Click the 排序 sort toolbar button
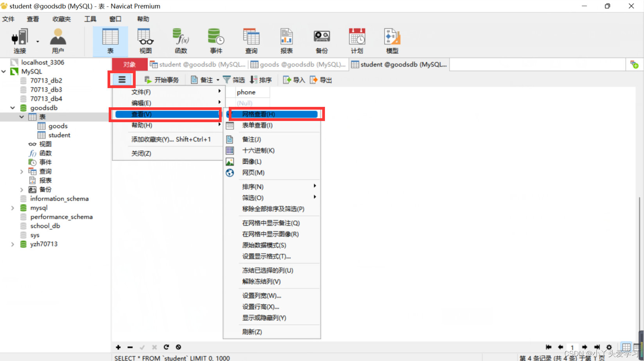644x361 pixels. point(260,80)
